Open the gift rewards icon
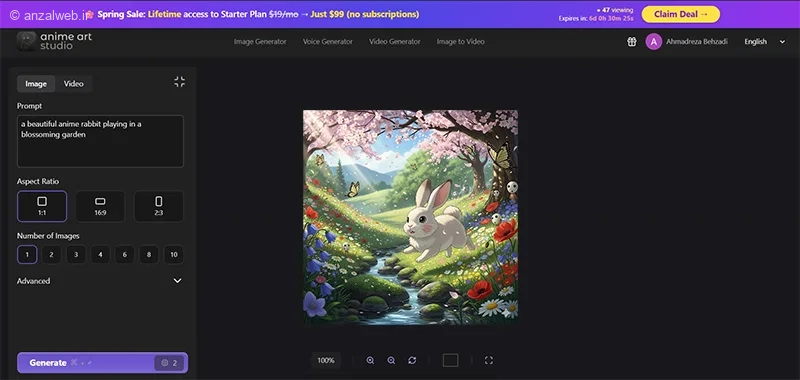800x380 pixels. point(632,42)
